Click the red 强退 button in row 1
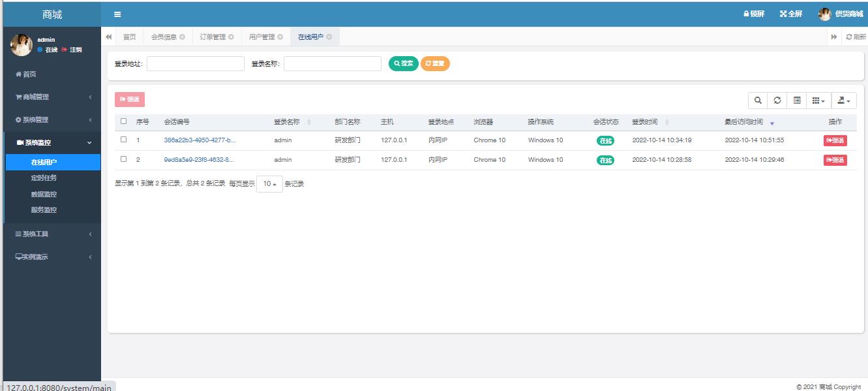Image resolution: width=868 pixels, height=391 pixels. pyautogui.click(x=835, y=140)
